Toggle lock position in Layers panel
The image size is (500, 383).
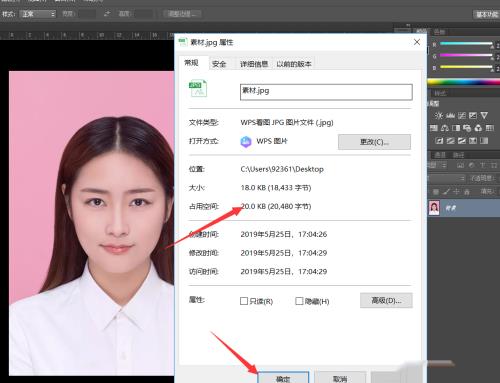pos(456,192)
